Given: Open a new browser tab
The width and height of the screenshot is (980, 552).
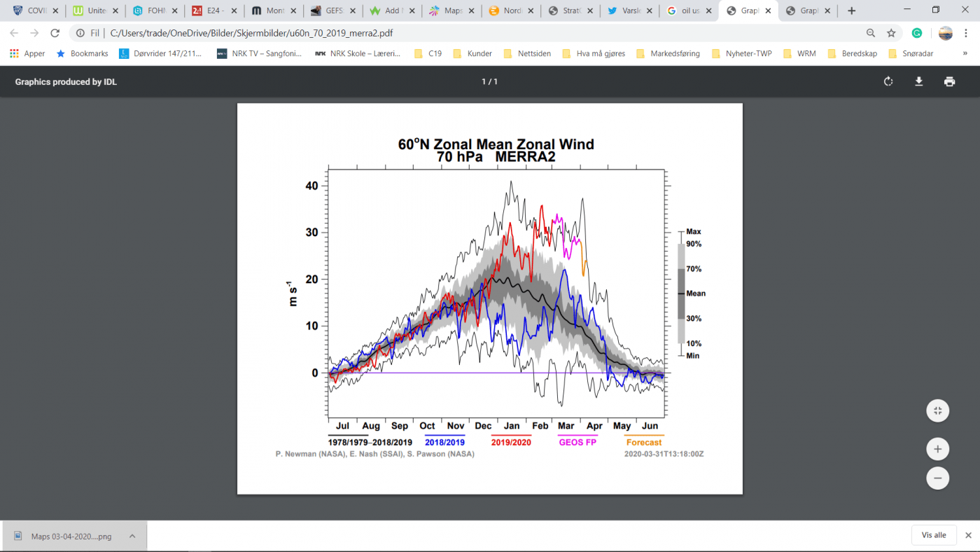Looking at the screenshot, I should point(851,11).
